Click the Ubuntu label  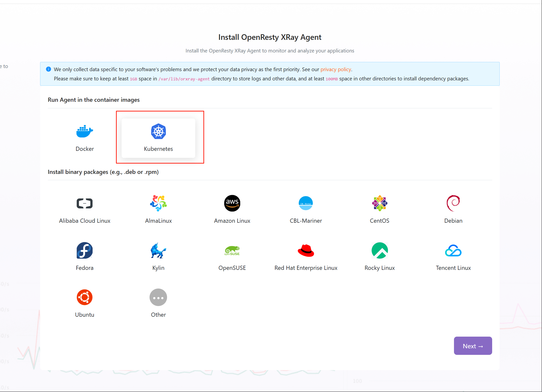(85, 315)
